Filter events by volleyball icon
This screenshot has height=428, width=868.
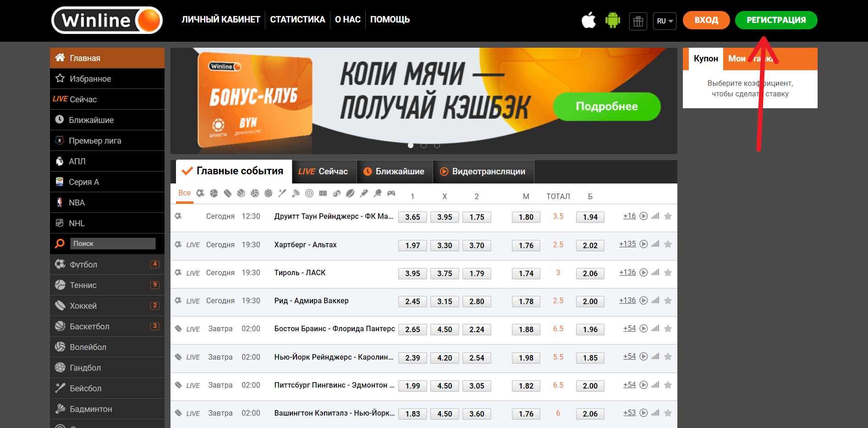[x=255, y=193]
